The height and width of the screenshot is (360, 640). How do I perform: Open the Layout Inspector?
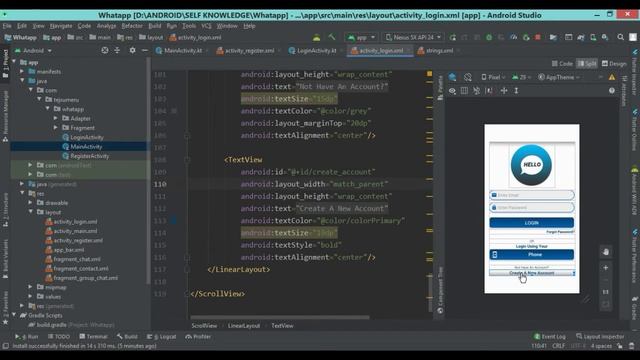600,337
